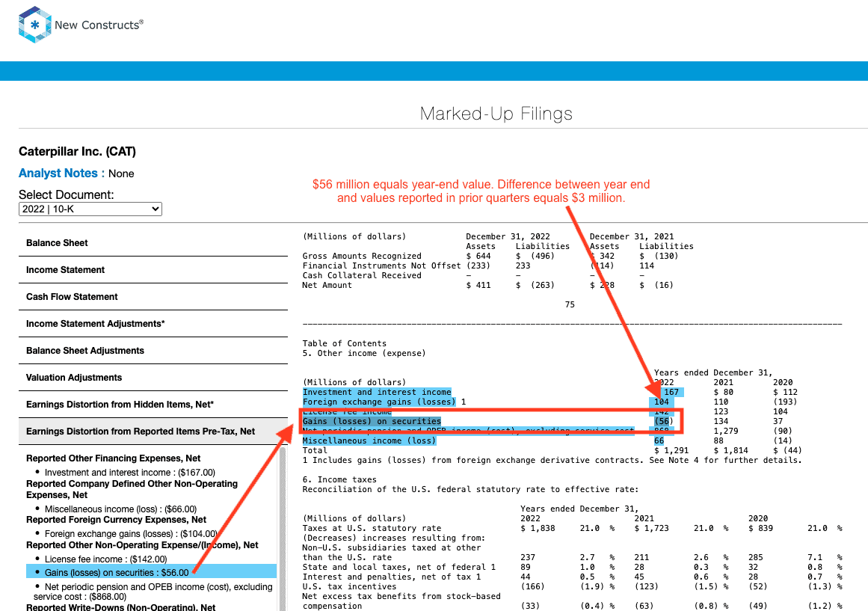Screen dimensions: 868x611
Task: Click the '5. Other income (expense)' note heading
Action: (364, 354)
